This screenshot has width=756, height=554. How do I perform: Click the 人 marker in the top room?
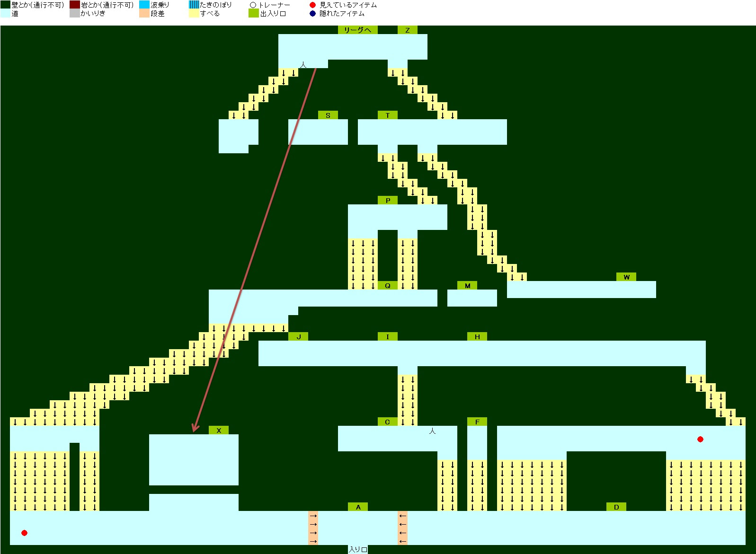point(303,64)
